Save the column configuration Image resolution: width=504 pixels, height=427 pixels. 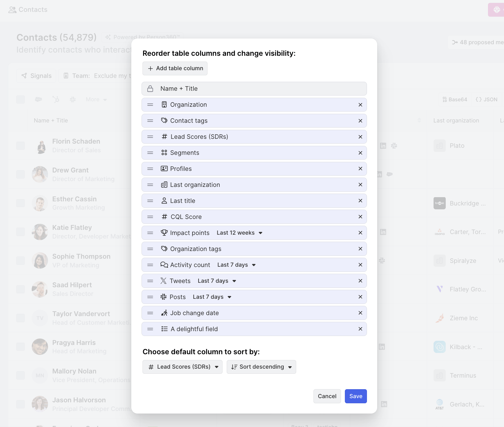coord(356,396)
